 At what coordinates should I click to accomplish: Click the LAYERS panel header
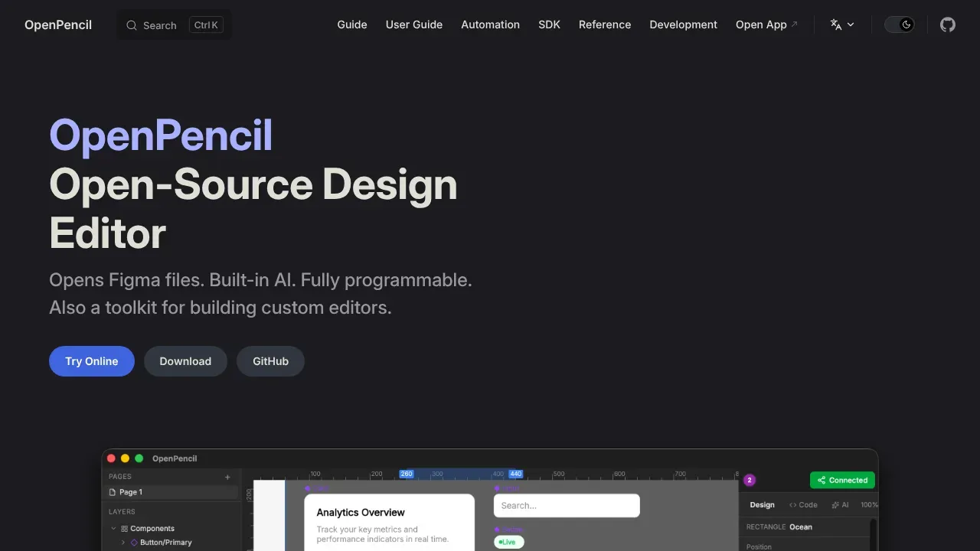click(122, 512)
